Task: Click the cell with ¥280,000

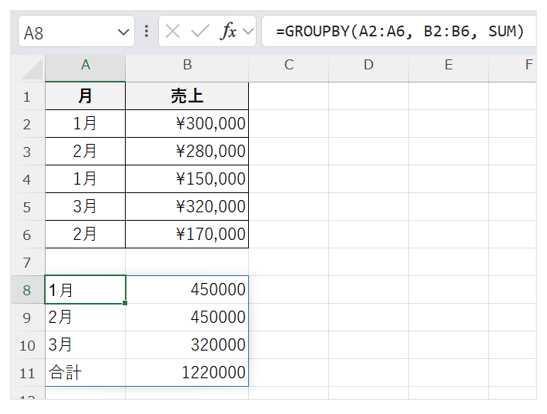Action: 187,151
